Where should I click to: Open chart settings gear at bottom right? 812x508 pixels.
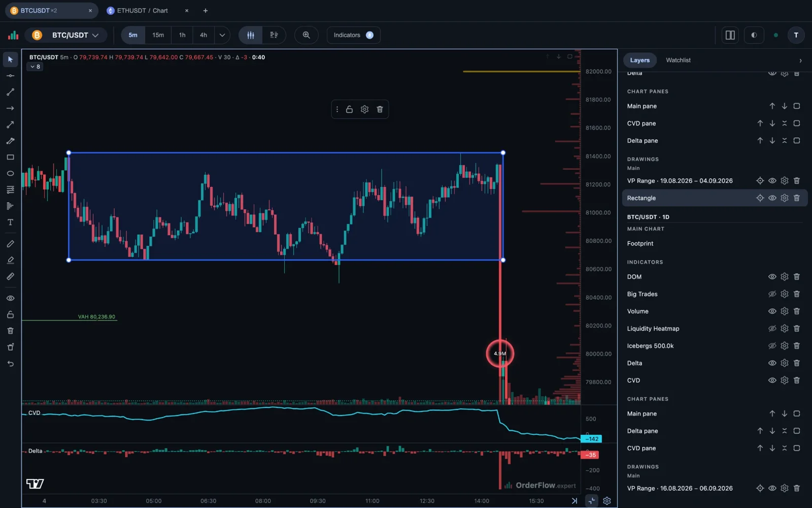coord(607,501)
